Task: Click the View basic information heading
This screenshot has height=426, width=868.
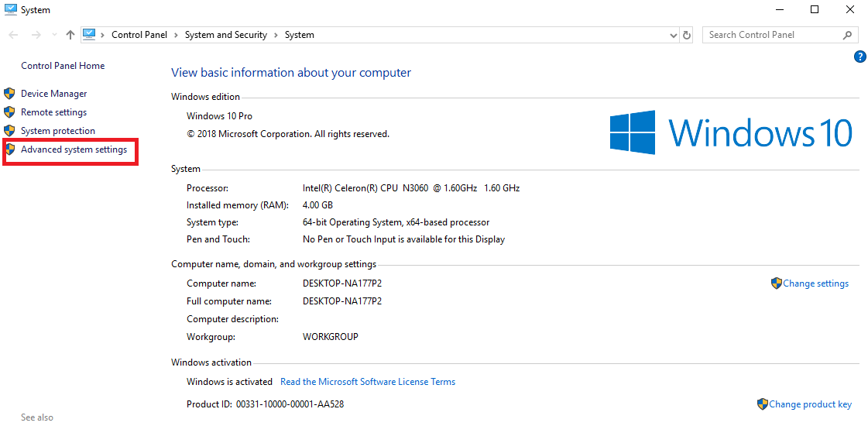Action: click(x=291, y=73)
